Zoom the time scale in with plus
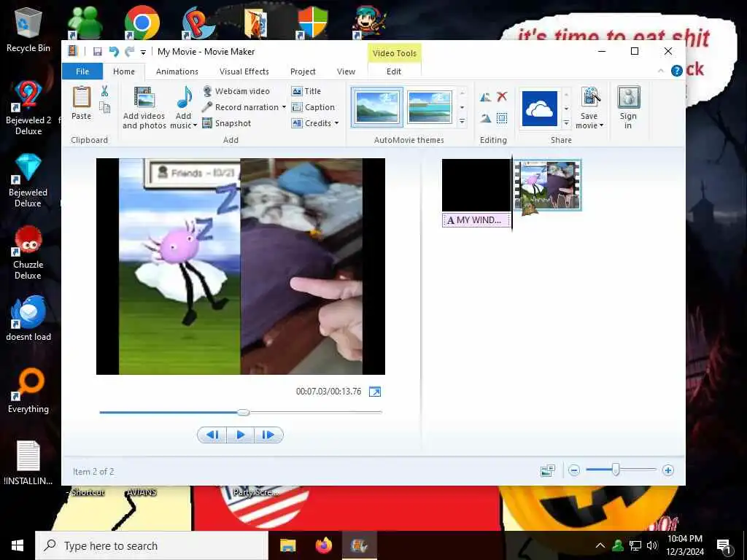747x560 pixels. (668, 471)
